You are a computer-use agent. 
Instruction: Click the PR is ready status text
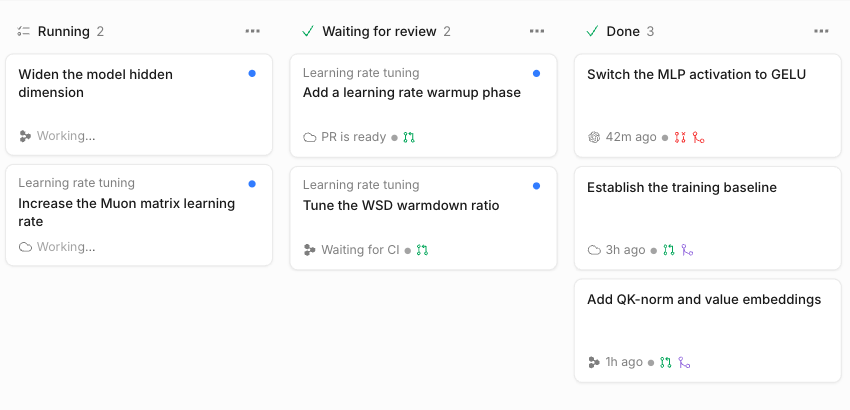(x=353, y=137)
